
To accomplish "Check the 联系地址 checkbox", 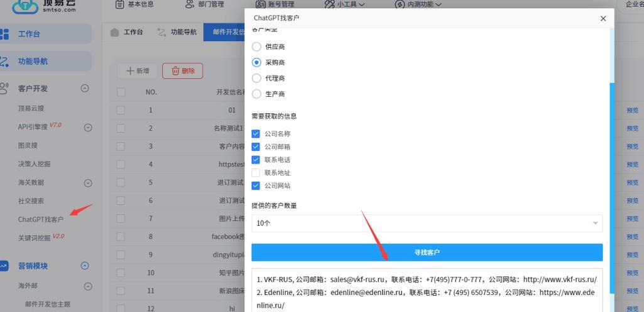I will point(256,172).
